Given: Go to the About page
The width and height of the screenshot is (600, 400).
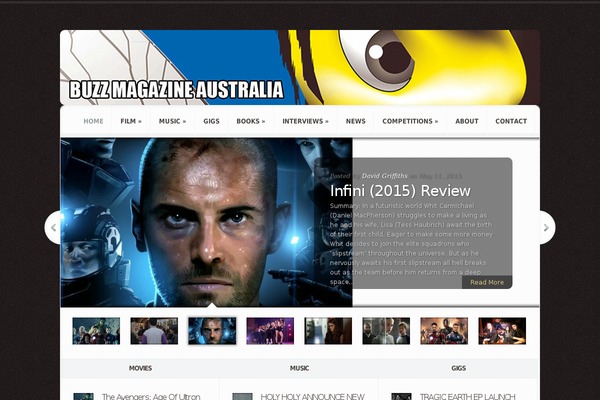Looking at the screenshot, I should (x=467, y=121).
